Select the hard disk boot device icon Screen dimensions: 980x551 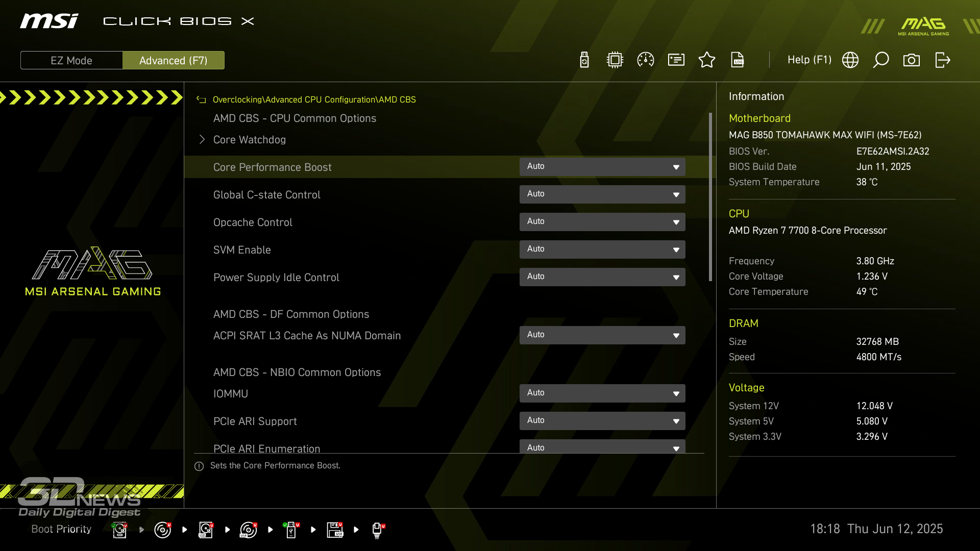[119, 530]
